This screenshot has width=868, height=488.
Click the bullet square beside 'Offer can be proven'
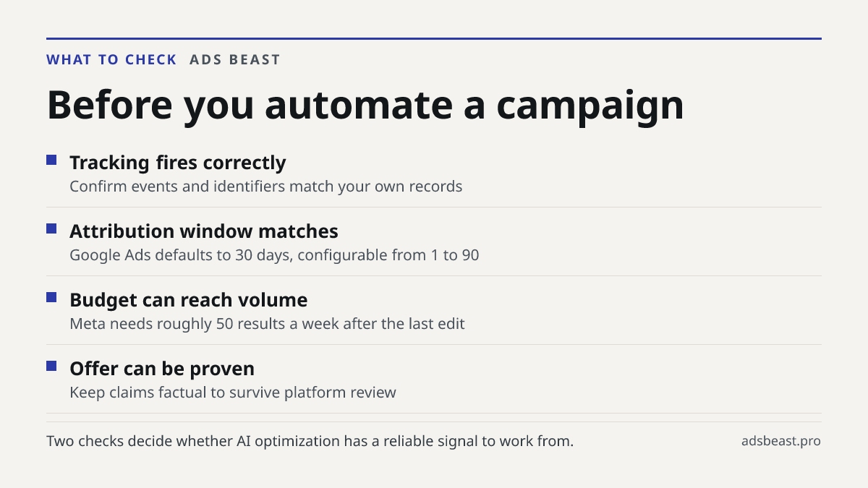51,366
